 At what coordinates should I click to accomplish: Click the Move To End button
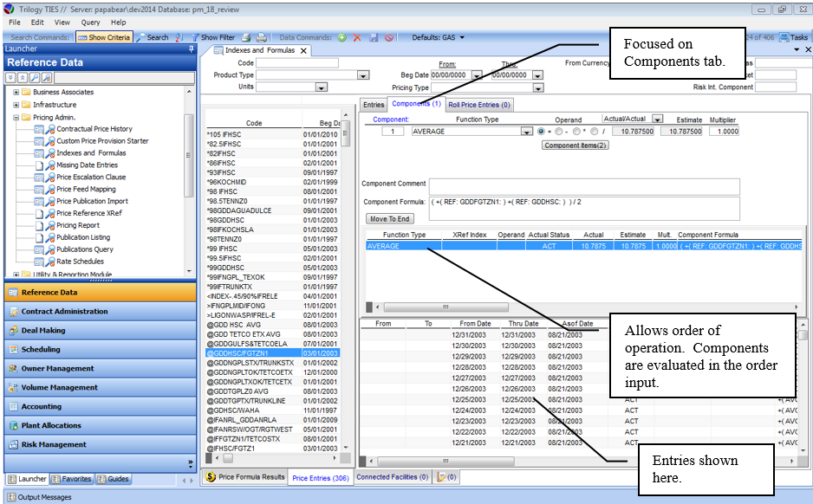pyautogui.click(x=389, y=219)
